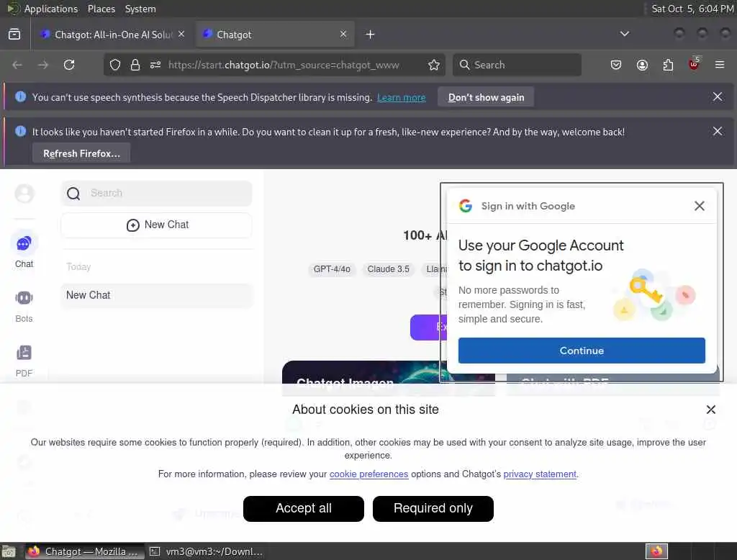The width and height of the screenshot is (737, 560).
Task: Open the Firefox account icon
Action: click(642, 65)
